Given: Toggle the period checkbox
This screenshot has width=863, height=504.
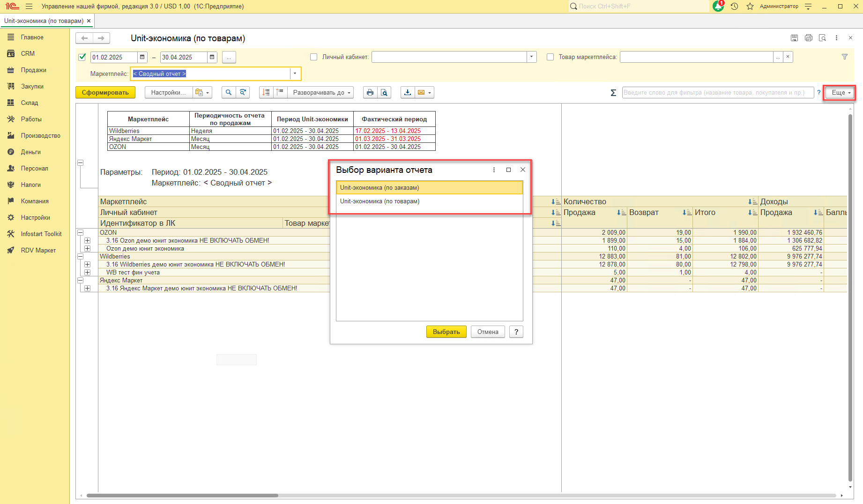Looking at the screenshot, I should 82,57.
